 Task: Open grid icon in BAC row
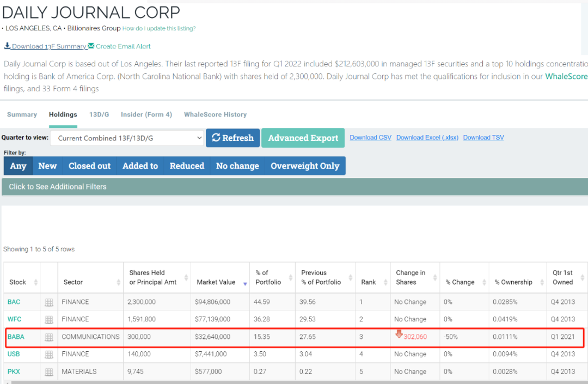tap(49, 302)
